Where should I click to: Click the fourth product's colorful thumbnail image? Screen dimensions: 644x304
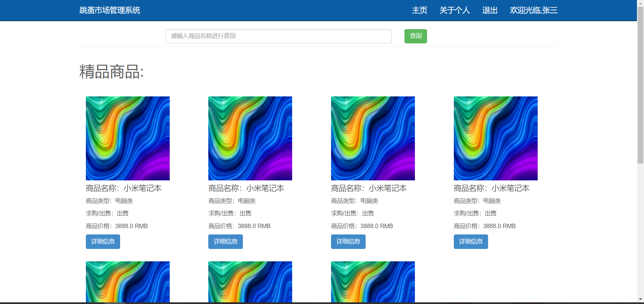(496, 138)
